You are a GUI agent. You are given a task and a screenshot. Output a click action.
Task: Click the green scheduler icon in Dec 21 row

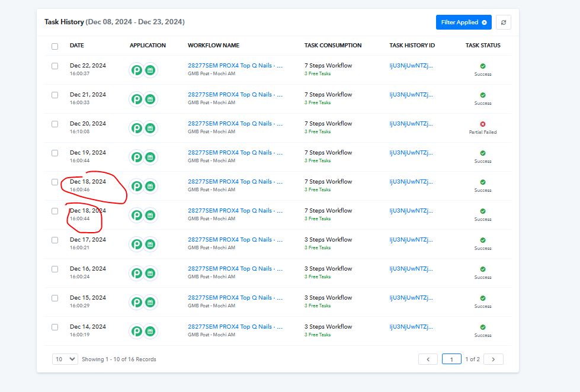pos(150,99)
